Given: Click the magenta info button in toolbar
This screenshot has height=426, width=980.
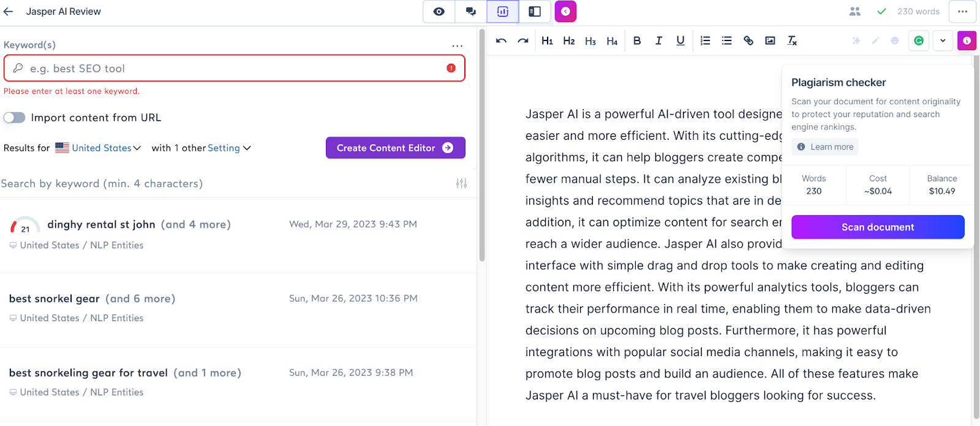Looking at the screenshot, I should point(967,40).
